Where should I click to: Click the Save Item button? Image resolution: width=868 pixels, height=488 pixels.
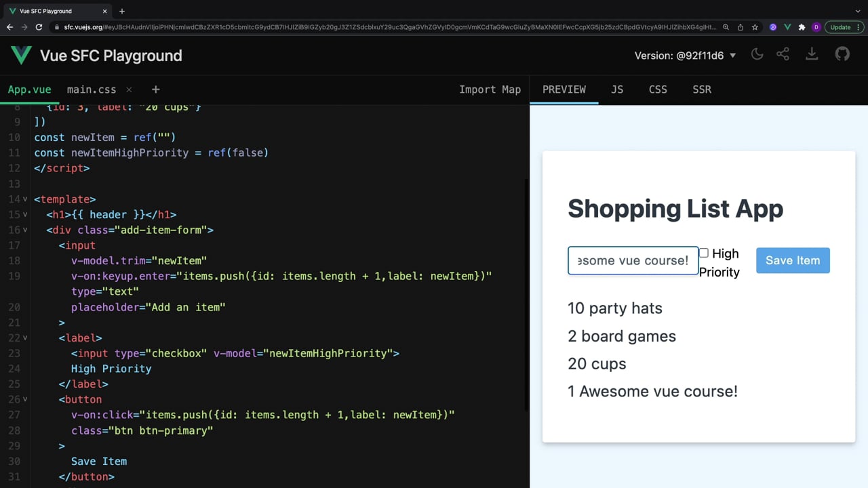pos(793,260)
